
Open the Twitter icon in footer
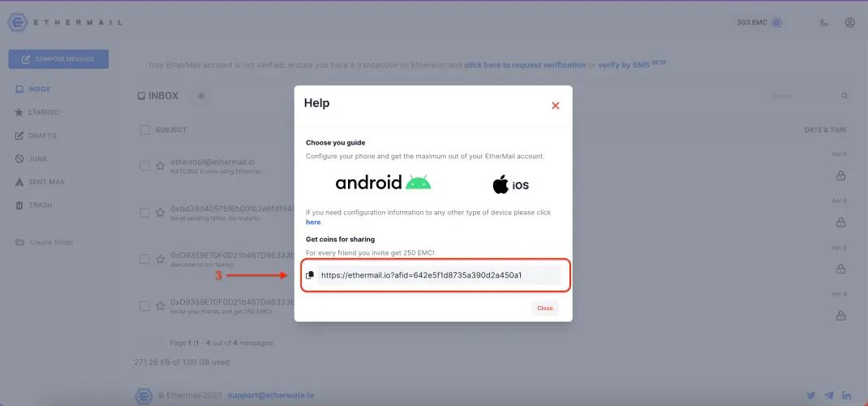[811, 395]
